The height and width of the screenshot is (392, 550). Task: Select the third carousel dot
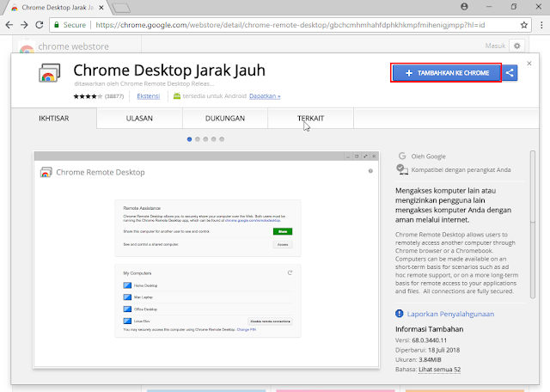pyautogui.click(x=205, y=139)
